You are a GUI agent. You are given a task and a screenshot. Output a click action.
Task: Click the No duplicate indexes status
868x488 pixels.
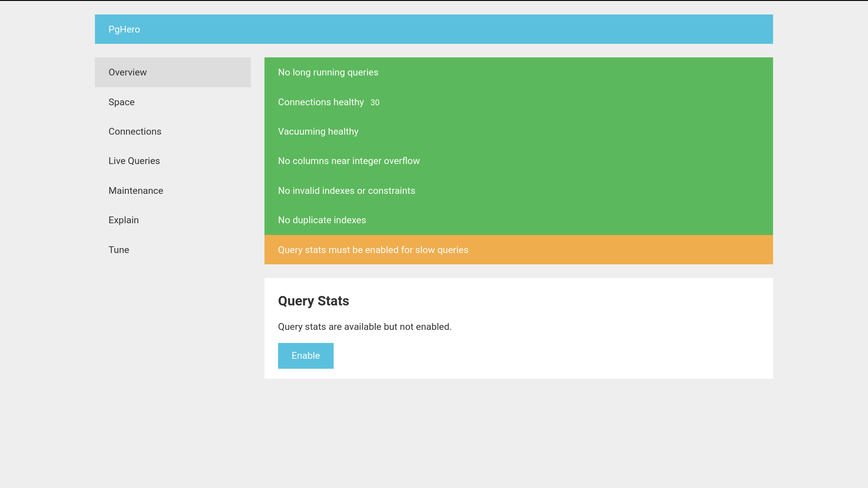click(322, 220)
